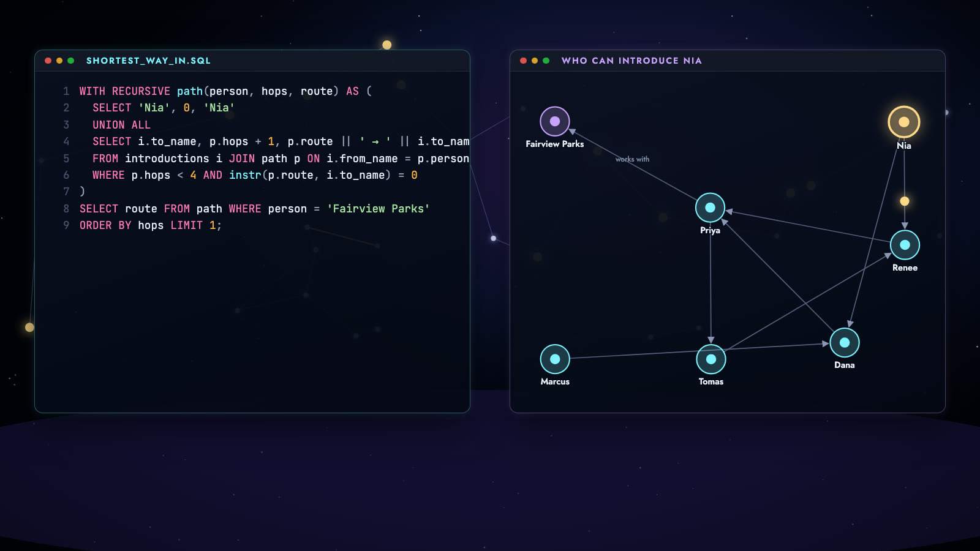980x551 pixels.
Task: Click the SHORTEST_WAY_IN.SQL file title
Action: point(148,61)
